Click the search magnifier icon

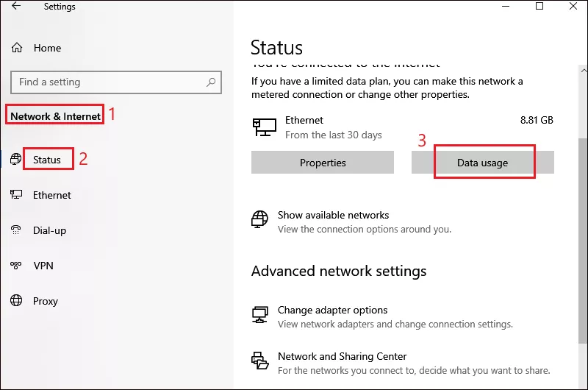211,82
